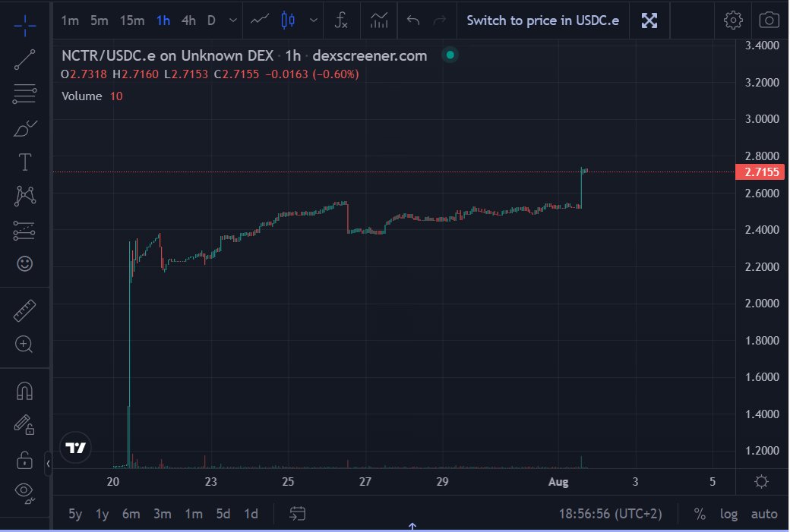Select the brush drawing tool
This screenshot has width=790, height=532.
tap(24, 129)
